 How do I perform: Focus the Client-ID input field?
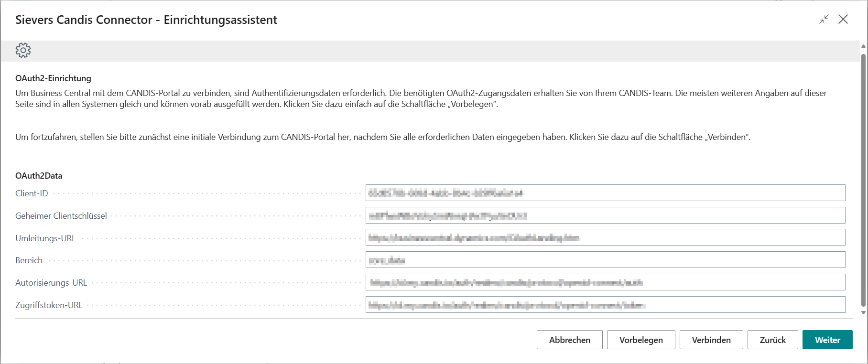(x=605, y=193)
